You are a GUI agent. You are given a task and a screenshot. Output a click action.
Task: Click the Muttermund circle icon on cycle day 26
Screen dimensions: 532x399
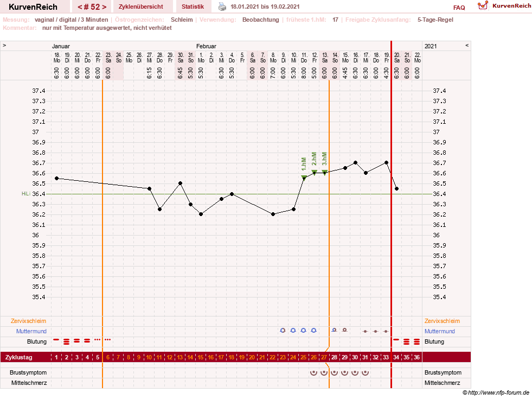coord(314,331)
